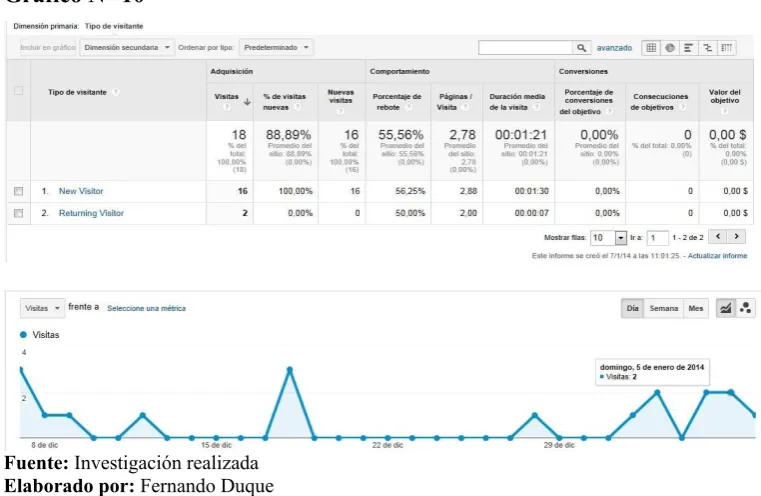Select the comparison view icon
This screenshot has width=761, height=496.
point(708,48)
